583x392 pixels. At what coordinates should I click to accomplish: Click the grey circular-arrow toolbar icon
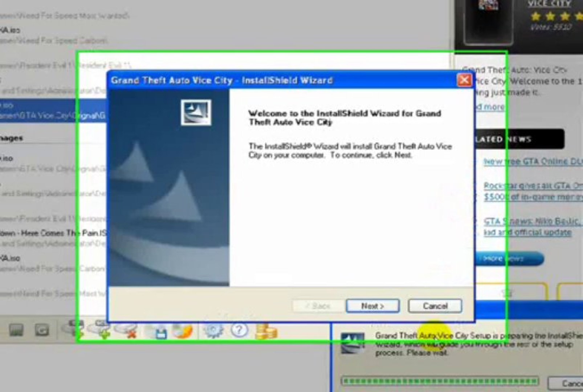[x=42, y=330]
